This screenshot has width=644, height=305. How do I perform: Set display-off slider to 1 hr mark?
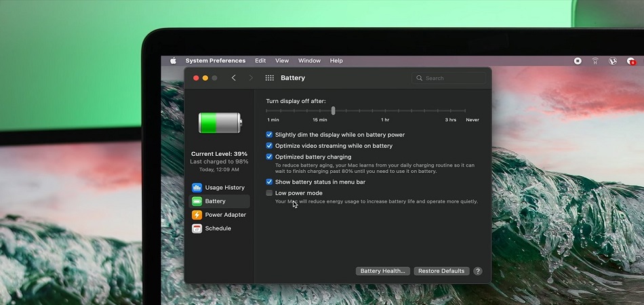pos(385,110)
